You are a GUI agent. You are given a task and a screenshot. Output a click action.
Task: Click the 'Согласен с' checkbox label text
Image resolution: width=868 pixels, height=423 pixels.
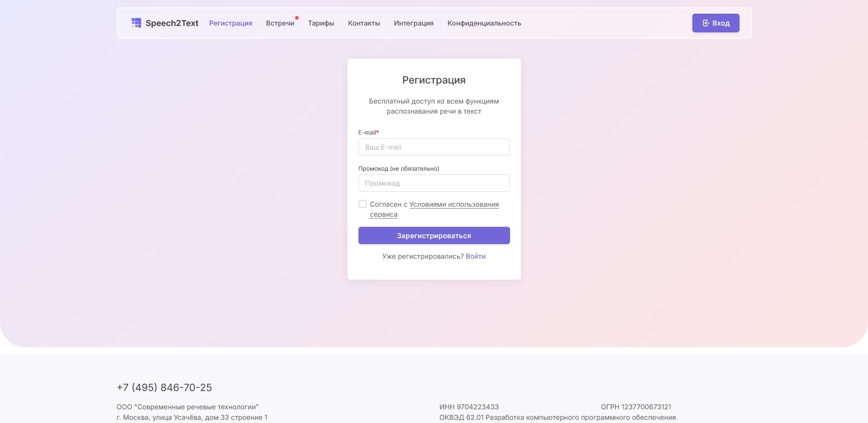coord(388,204)
